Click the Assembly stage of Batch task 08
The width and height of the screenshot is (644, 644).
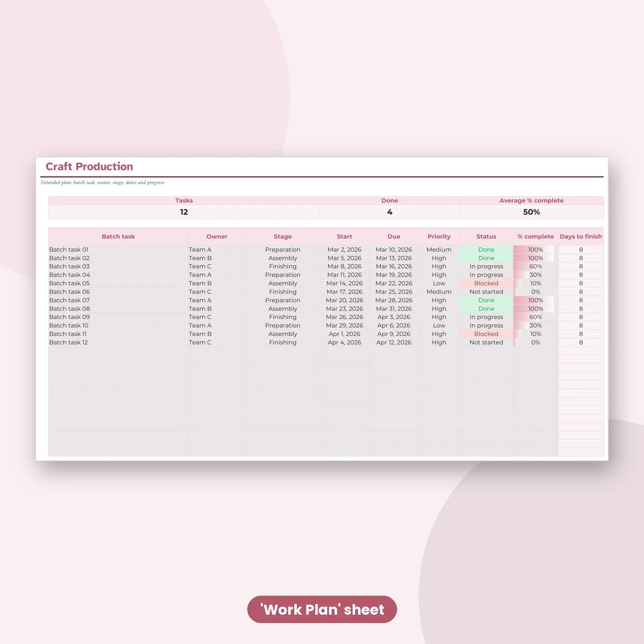click(283, 309)
